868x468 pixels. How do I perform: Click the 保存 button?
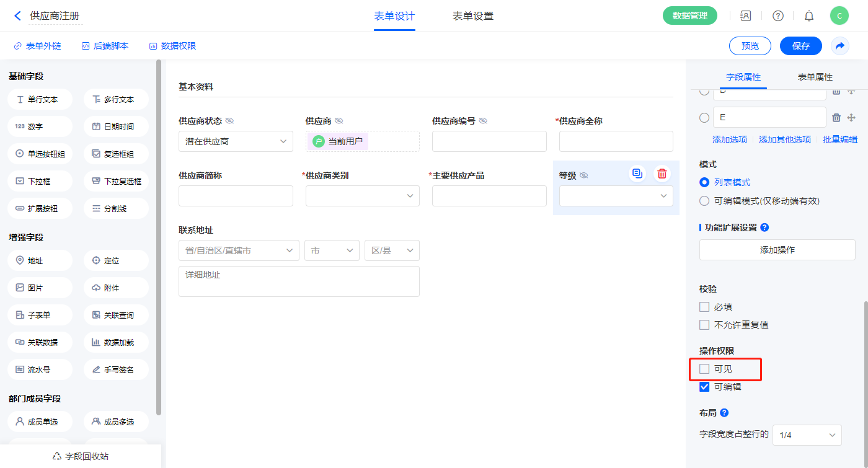tap(800, 46)
